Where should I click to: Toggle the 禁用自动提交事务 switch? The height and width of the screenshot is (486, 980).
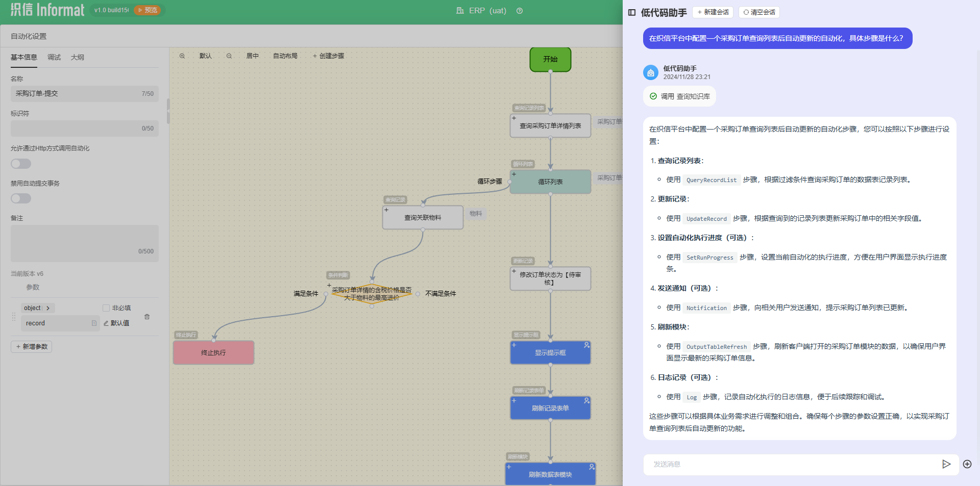point(21,198)
